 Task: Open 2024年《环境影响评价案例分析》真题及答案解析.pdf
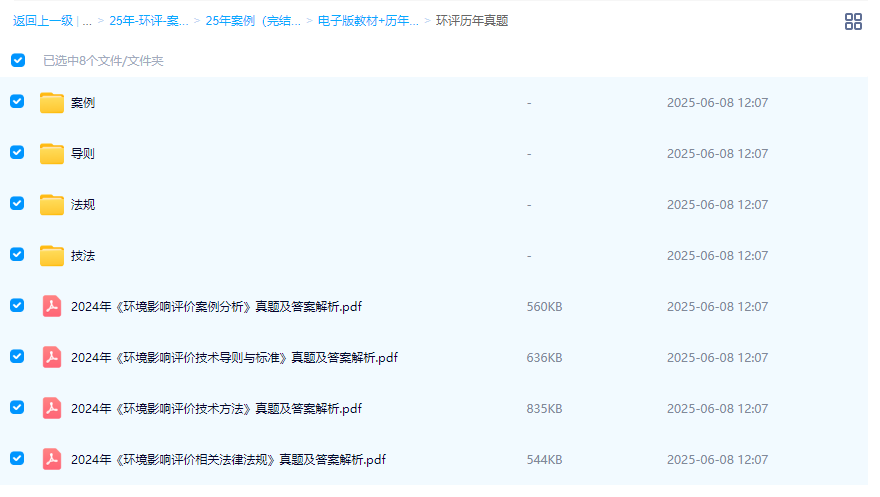click(217, 307)
